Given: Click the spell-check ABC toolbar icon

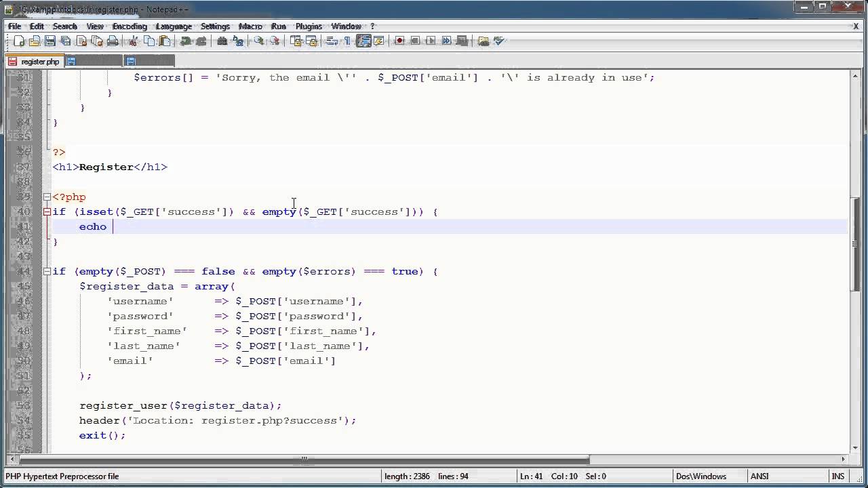Looking at the screenshot, I should (x=499, y=41).
